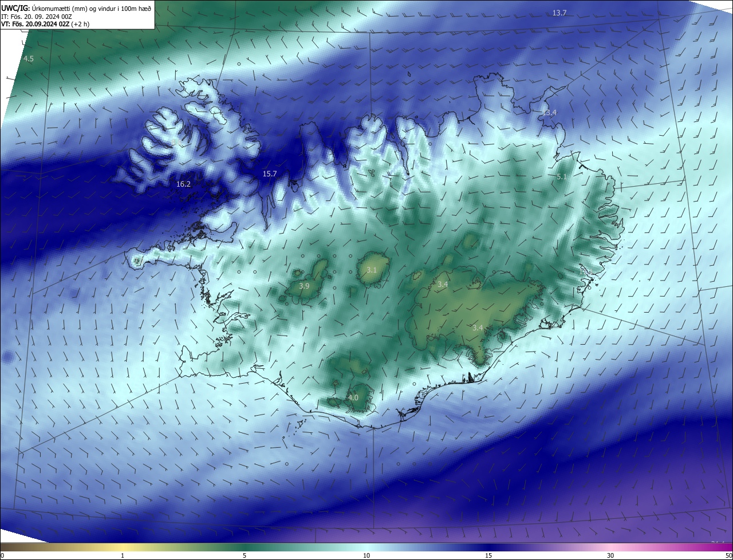Image resolution: width=733 pixels, height=560 pixels.
Task: Select the '30' tick on the color scale
Action: [610, 555]
